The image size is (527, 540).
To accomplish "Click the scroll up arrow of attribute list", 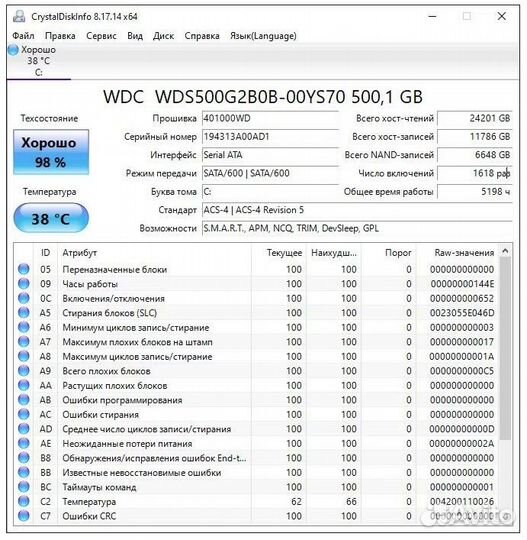I will (505, 251).
